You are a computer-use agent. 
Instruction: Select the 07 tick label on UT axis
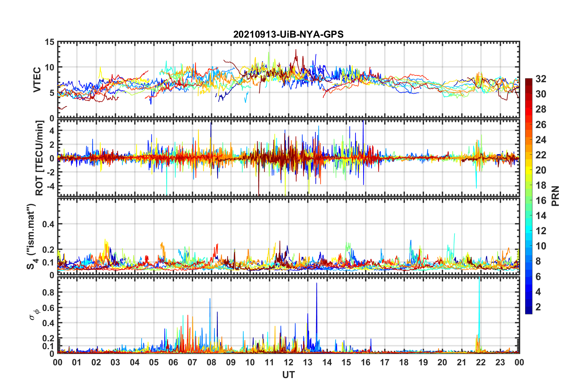click(192, 362)
